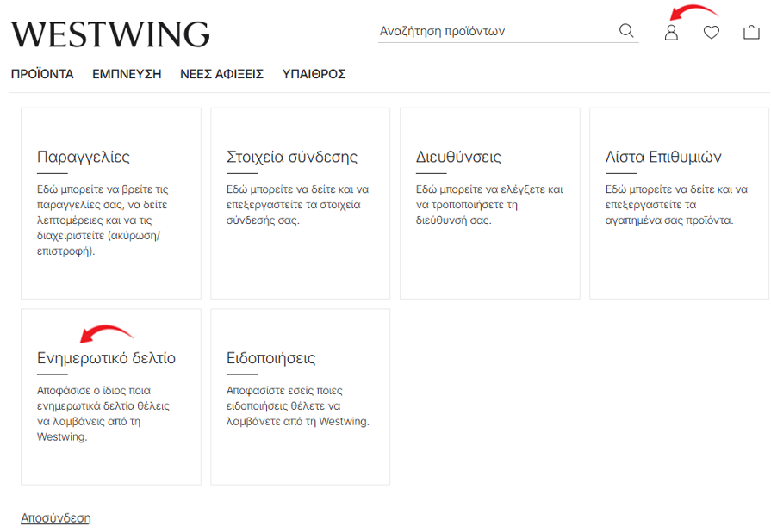Open the user account icon

click(671, 33)
